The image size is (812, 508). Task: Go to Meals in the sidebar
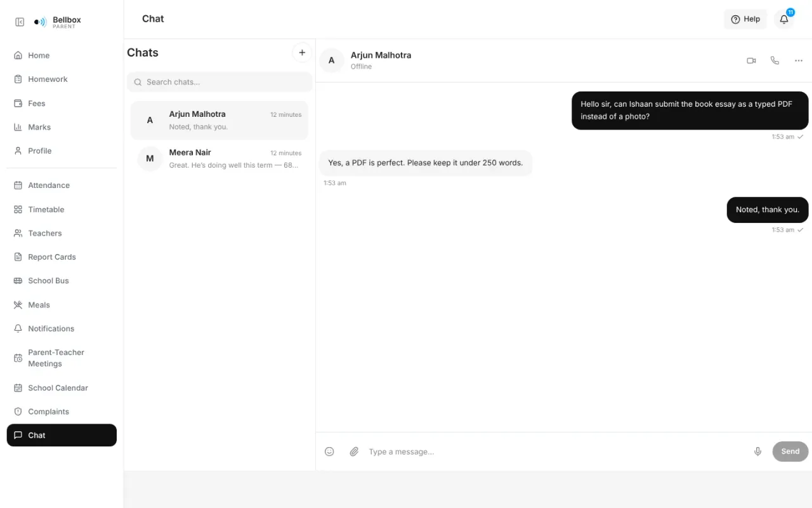coord(62,305)
